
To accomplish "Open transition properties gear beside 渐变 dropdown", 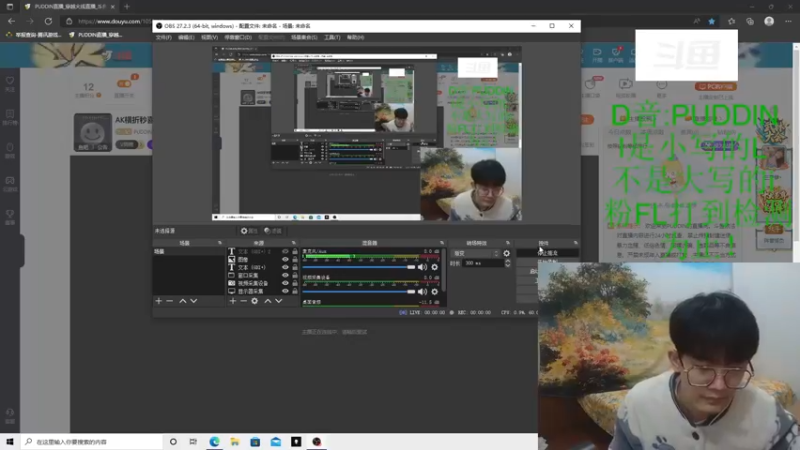I will pyautogui.click(x=507, y=253).
